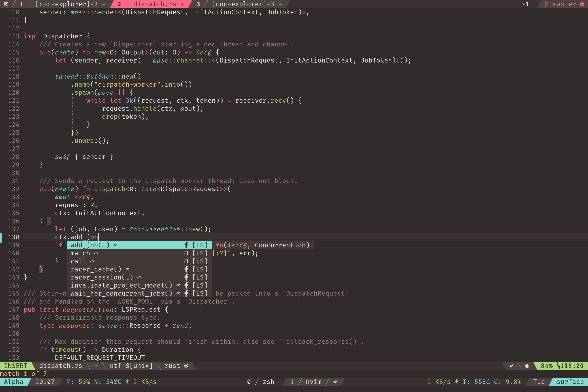588x392 pixels.
Task: Click the download arrow icon in tmux bar
Action: coord(457,382)
